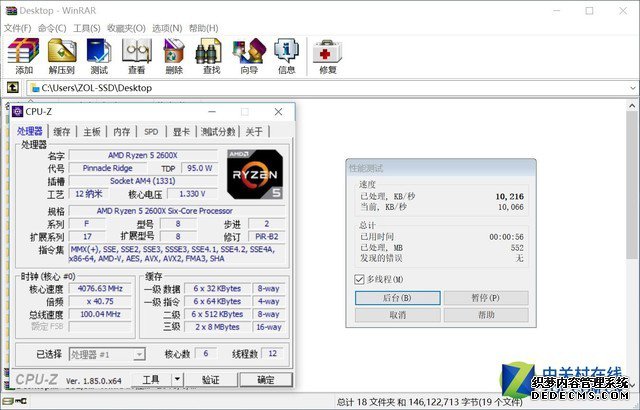Open the Info (信息) toolbar icon

[x=286, y=56]
